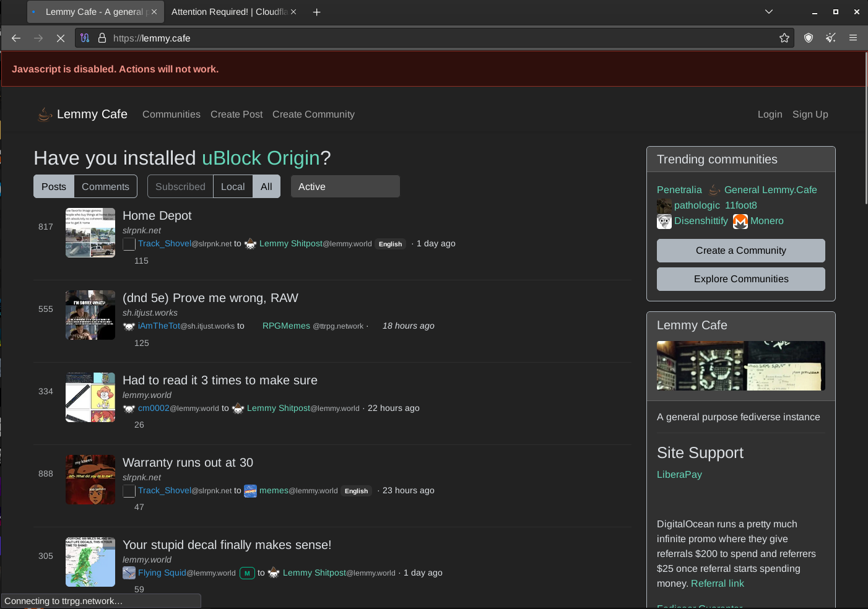This screenshot has width=868, height=609.
Task: Click the General Lemmy.Cafe coffee icon
Action: (714, 190)
